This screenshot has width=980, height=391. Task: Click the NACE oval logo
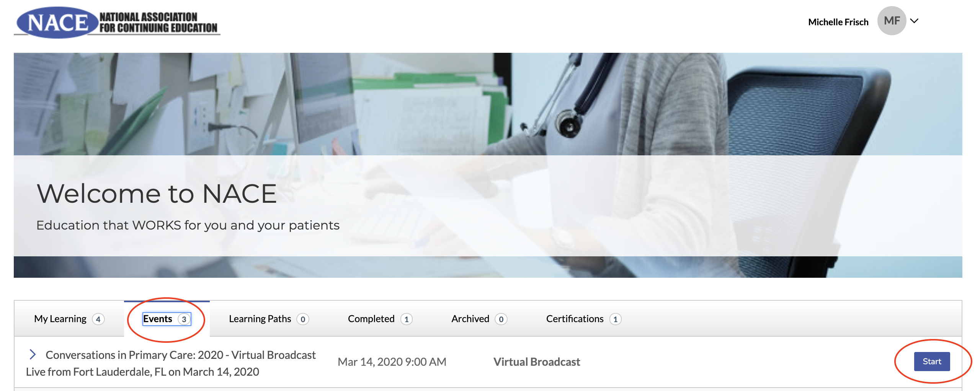pyautogui.click(x=57, y=23)
